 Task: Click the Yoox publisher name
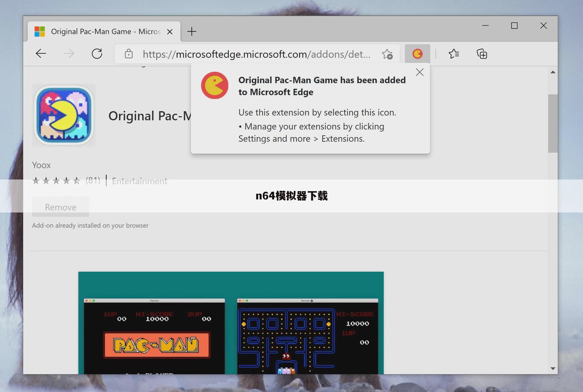(41, 165)
